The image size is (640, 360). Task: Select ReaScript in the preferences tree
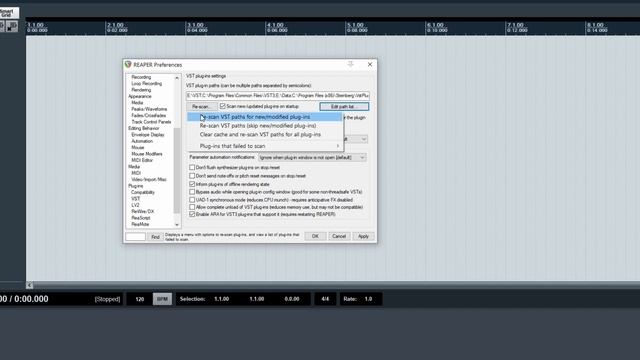coord(141,218)
